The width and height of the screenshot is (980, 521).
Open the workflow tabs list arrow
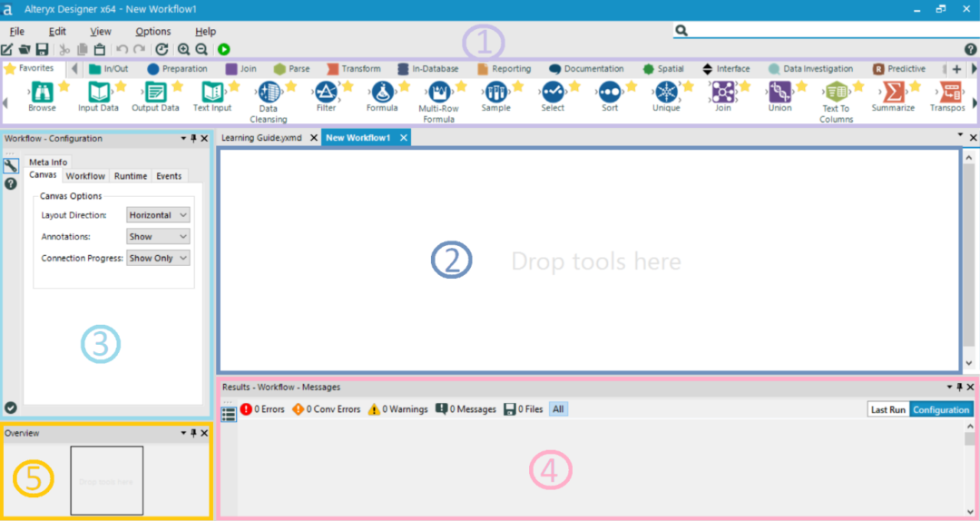tap(960, 135)
